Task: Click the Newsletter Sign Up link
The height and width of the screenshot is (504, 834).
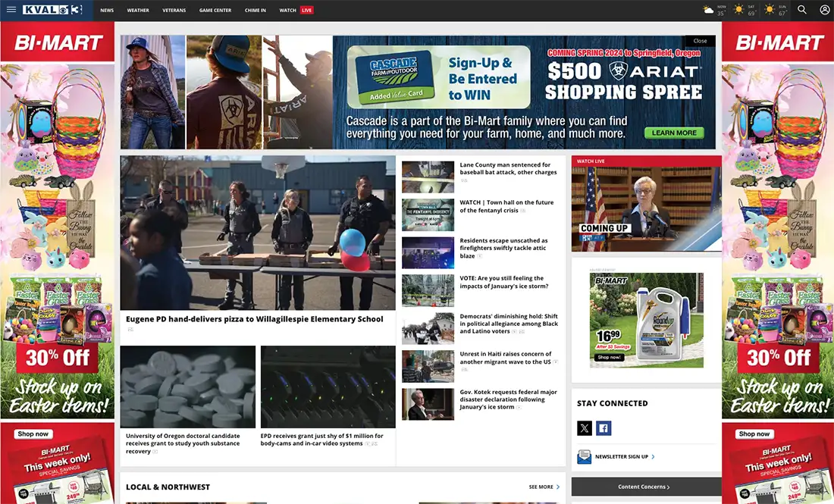Action: [x=621, y=457]
